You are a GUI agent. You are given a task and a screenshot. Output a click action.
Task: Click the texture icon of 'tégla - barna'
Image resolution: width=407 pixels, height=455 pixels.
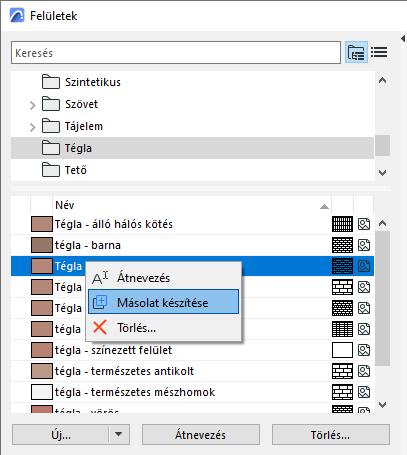tap(364, 245)
